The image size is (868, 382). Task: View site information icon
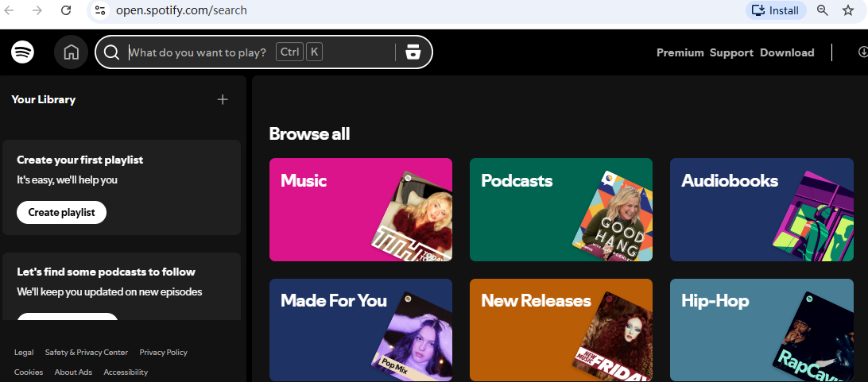[100, 10]
